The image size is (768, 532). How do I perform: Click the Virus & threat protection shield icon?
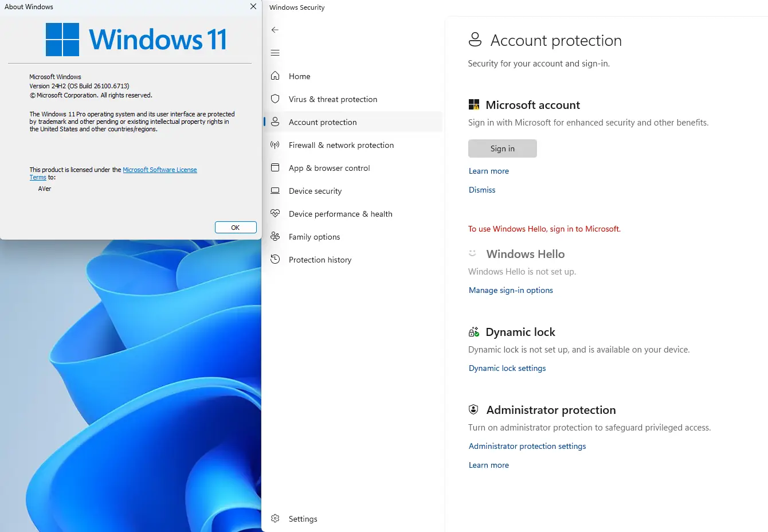(x=275, y=99)
